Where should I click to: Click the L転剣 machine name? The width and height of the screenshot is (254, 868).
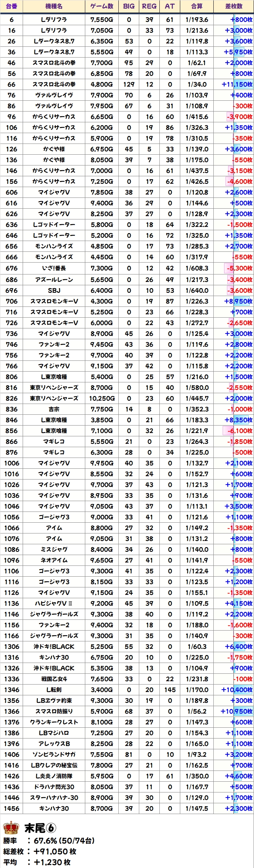(54, 690)
